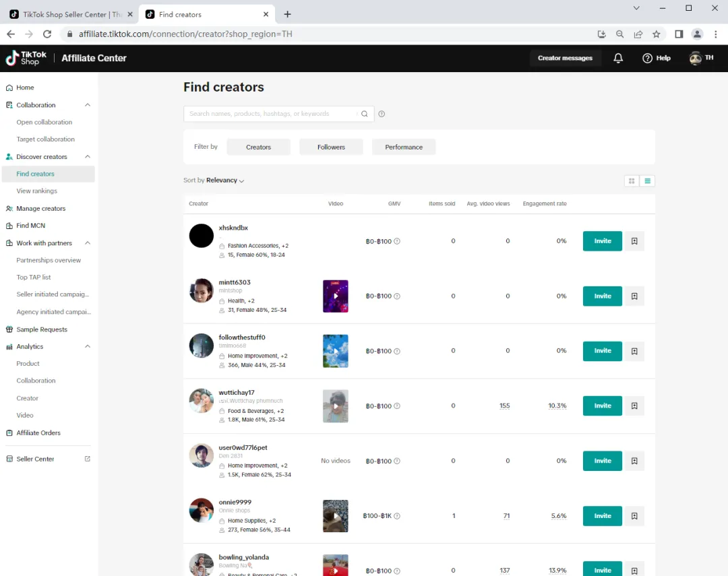The height and width of the screenshot is (576, 728).
Task: Invite creator mintt6303
Action: [602, 296]
